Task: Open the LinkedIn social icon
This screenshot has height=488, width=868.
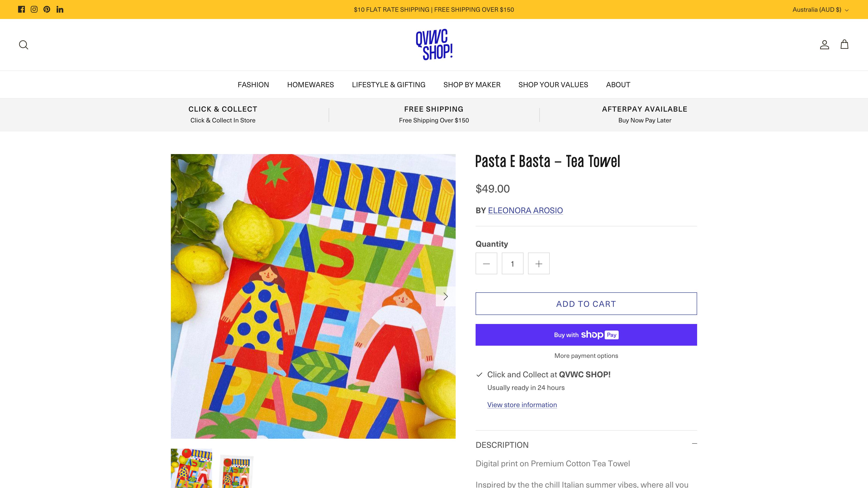Action: (x=60, y=9)
